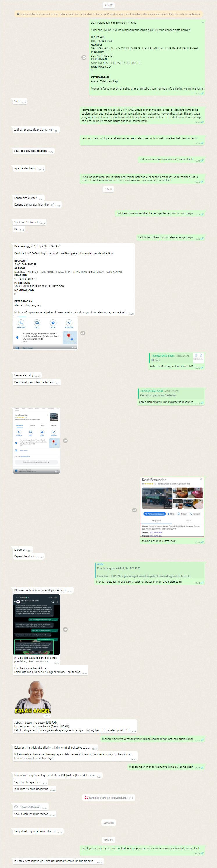Select 'Diproses harinini antar atau di proses' message
The width and height of the screenshot is (217, 868).
point(43,591)
